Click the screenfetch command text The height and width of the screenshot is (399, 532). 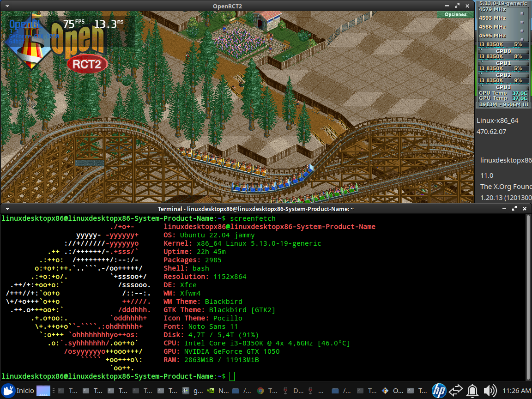point(253,218)
